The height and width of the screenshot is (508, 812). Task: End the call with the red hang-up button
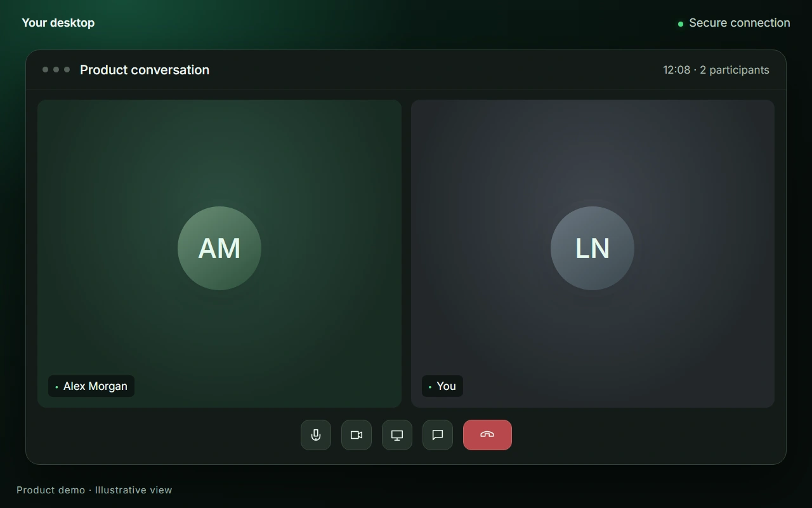tap(487, 435)
